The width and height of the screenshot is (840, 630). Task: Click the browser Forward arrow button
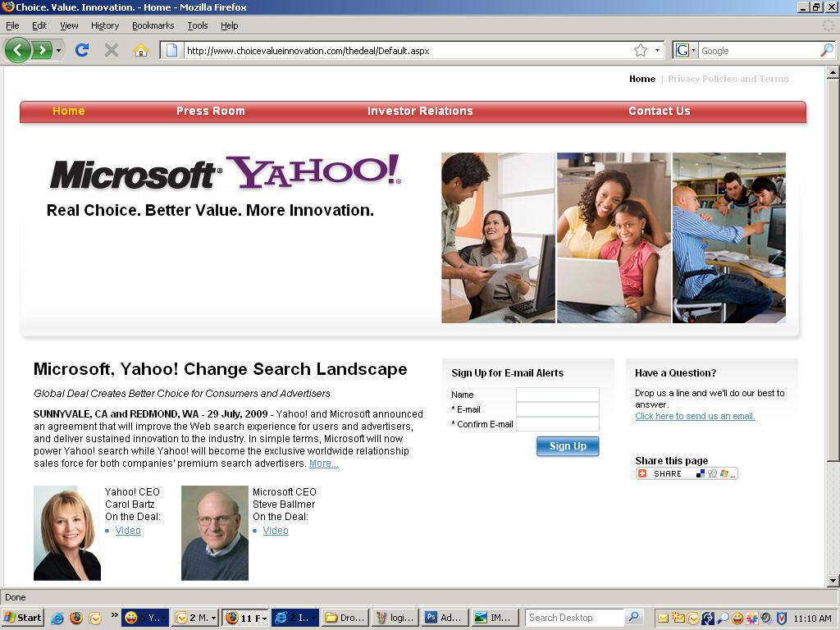(x=41, y=50)
